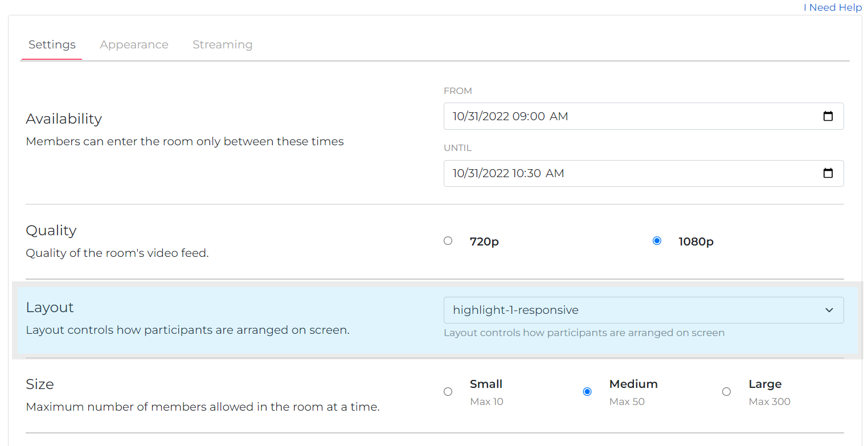Click 'Quality of the room's video feed.' text
Screen dimensions: 868x446
(x=117, y=253)
